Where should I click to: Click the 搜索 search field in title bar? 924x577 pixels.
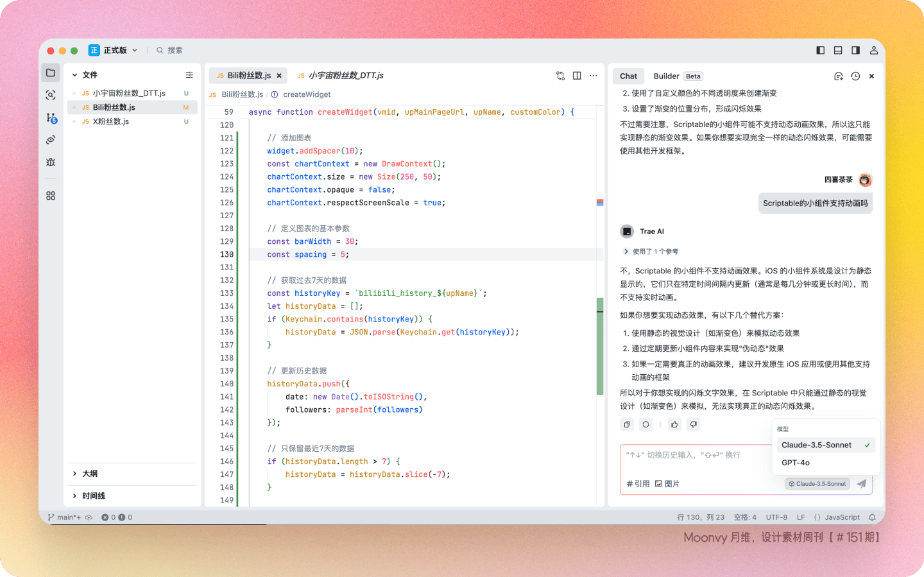pos(169,50)
